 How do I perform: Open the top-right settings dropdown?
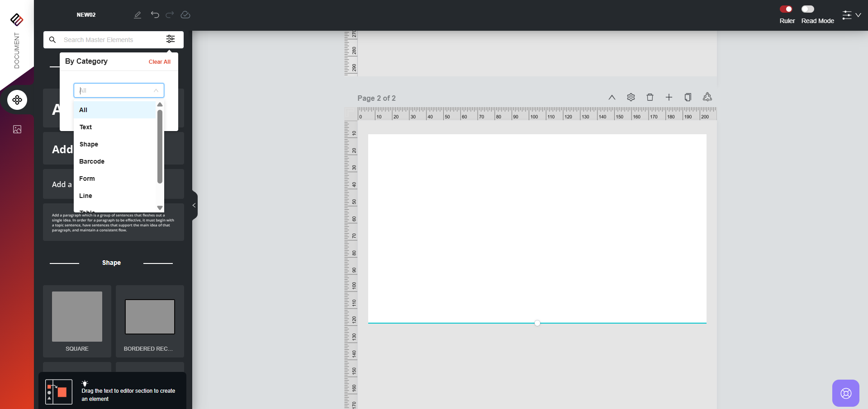[851, 15]
